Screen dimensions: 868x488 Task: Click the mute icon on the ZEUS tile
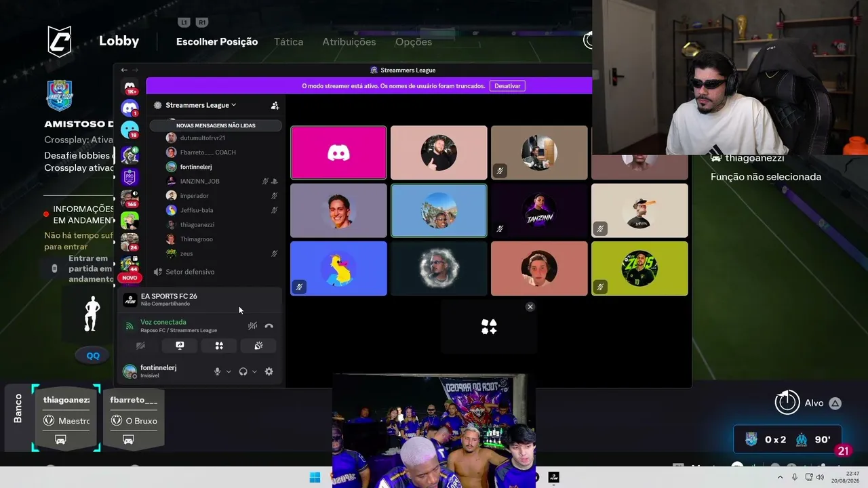pyautogui.click(x=600, y=287)
